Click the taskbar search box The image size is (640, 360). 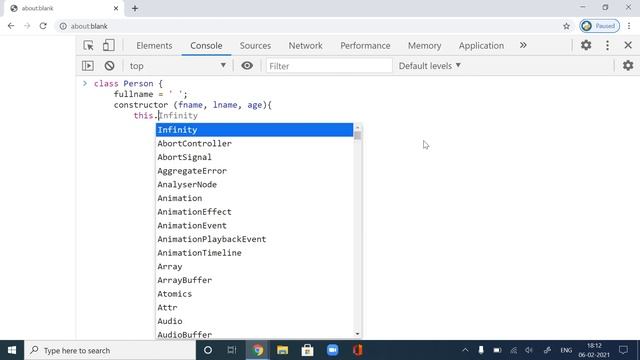tap(110, 350)
